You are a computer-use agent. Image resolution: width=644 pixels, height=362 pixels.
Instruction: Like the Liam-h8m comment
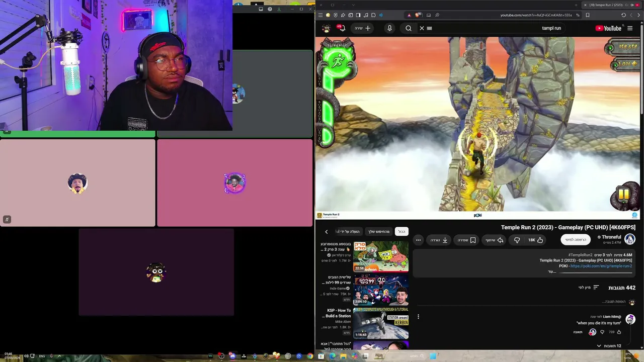point(619,332)
